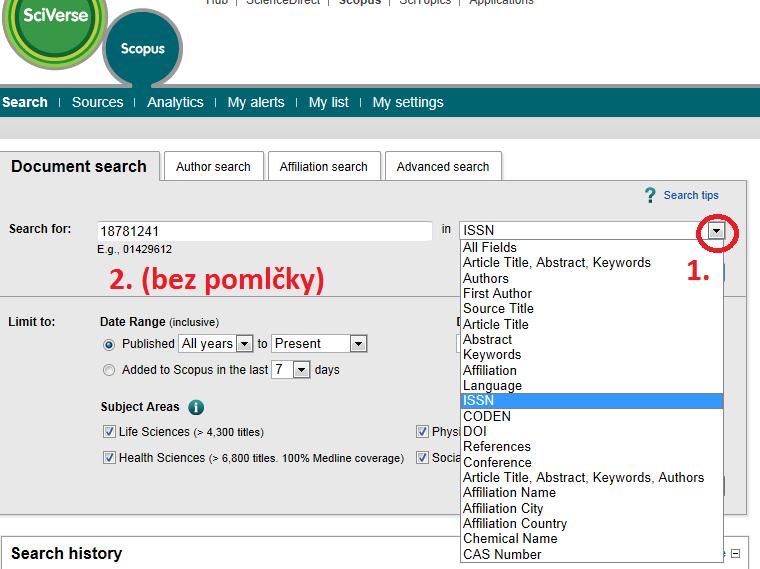Select Conference option in list
This screenshot has height=569, width=760.
(x=591, y=462)
